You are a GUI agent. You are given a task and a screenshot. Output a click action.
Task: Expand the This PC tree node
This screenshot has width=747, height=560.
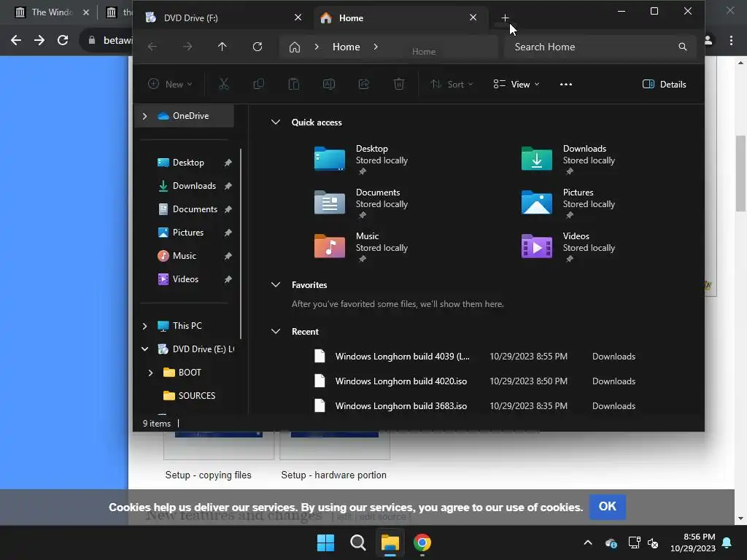(145, 326)
